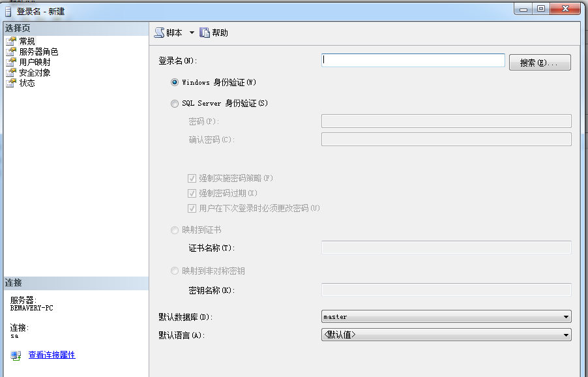
Task: Click the 密码 input field
Action: click(x=447, y=121)
